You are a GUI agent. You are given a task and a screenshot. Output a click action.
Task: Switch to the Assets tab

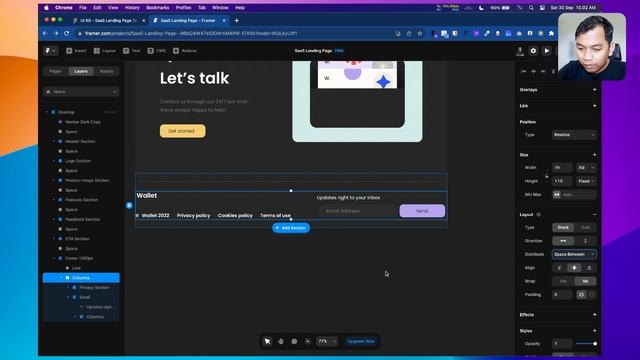tap(107, 71)
